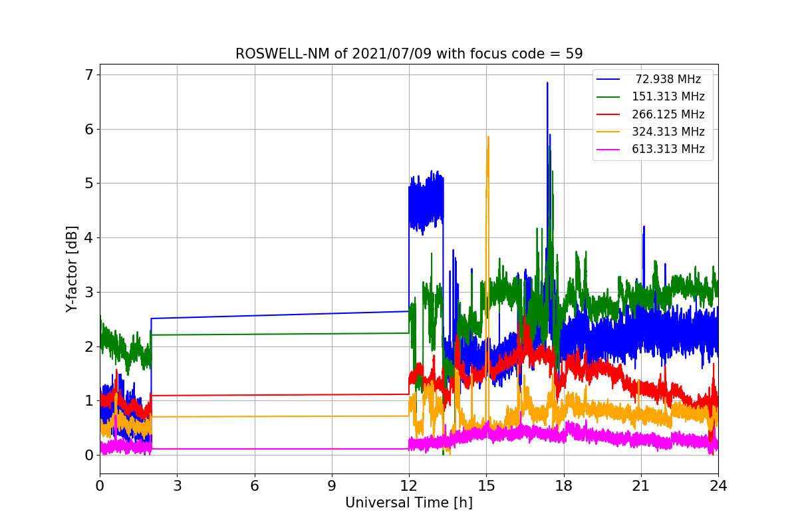Screen dimensions: 798x532
Task: Click the x-axis tick label 9
Action: point(332,486)
